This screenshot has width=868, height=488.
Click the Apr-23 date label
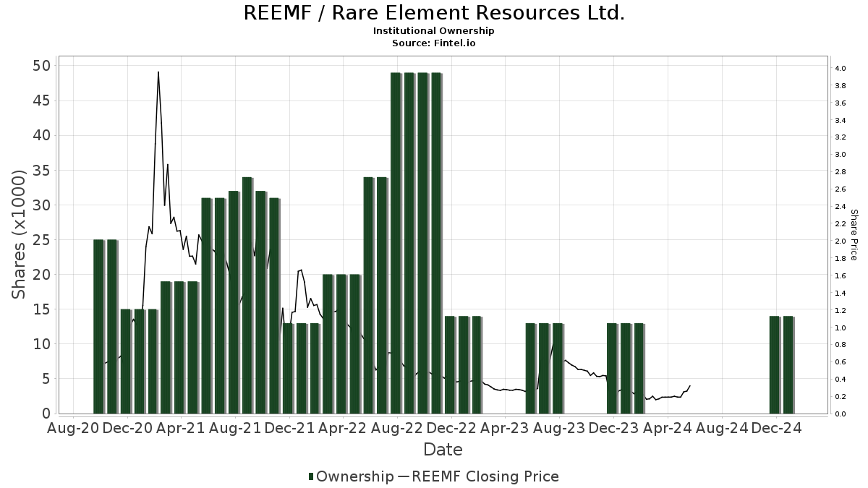pyautogui.click(x=505, y=428)
